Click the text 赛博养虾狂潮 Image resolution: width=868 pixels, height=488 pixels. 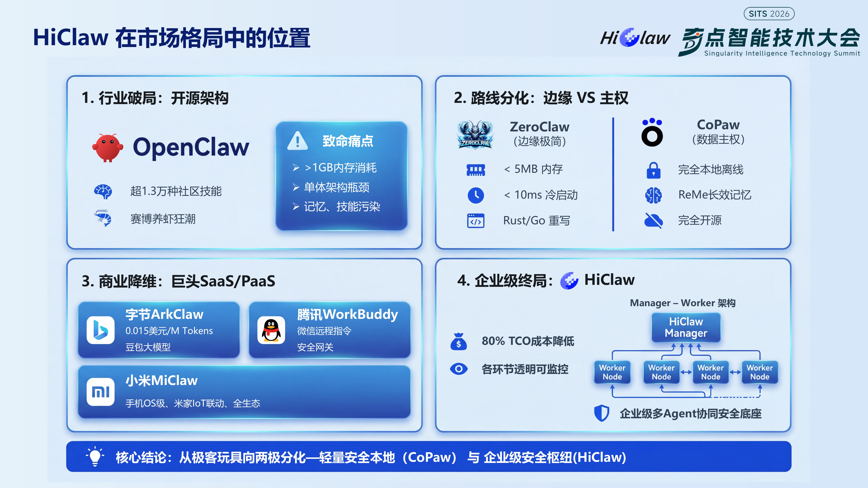163,219
